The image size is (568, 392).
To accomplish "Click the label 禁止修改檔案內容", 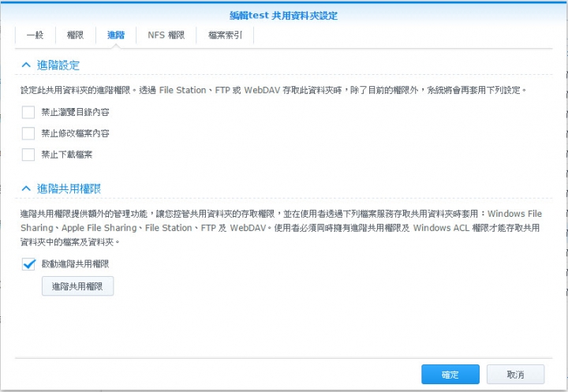I will tap(75, 133).
